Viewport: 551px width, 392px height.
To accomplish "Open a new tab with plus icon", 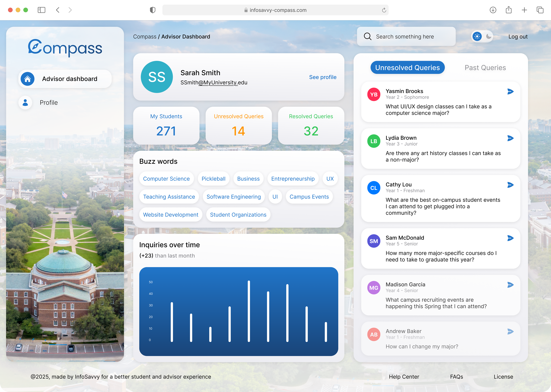I will [524, 10].
